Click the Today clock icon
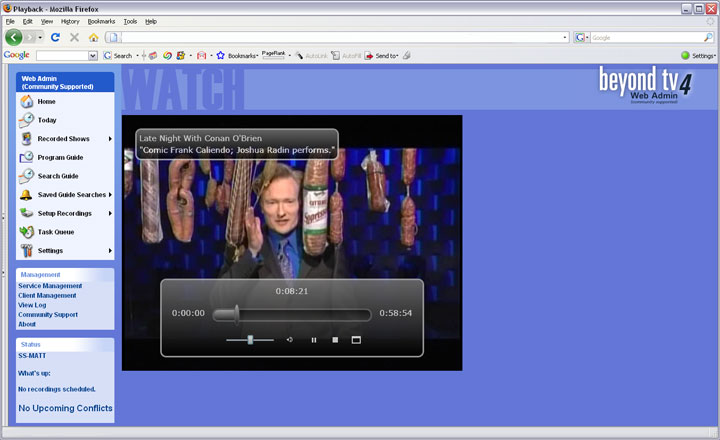 coord(27,120)
